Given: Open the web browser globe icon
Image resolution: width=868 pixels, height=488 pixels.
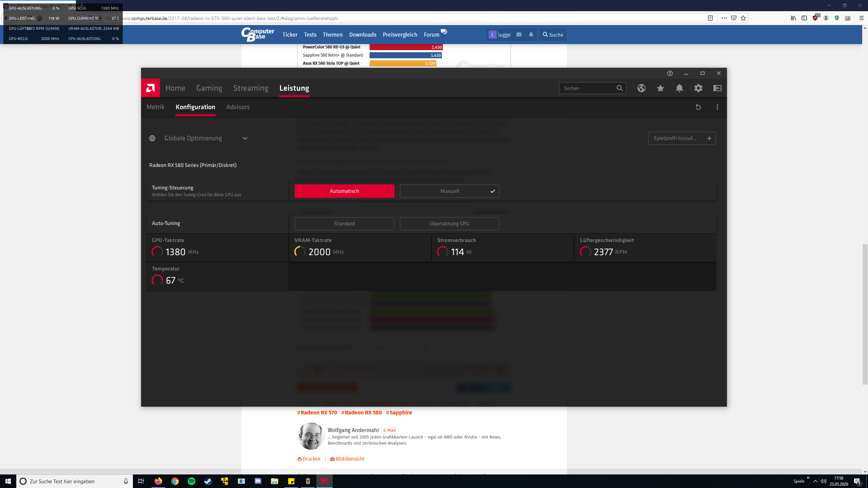Looking at the screenshot, I should [641, 88].
